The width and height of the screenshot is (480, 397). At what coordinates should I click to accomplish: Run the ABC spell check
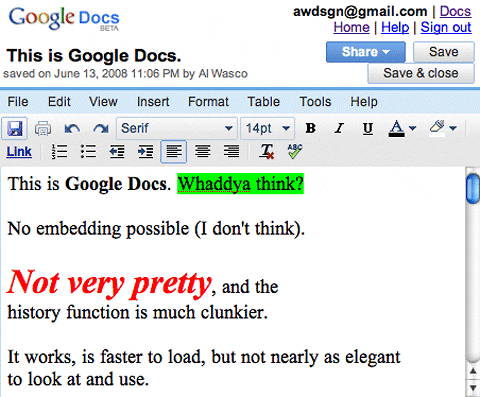(295, 151)
